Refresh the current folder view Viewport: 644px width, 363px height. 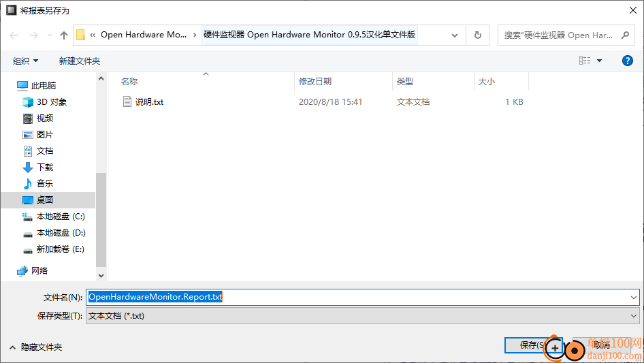[x=478, y=35]
